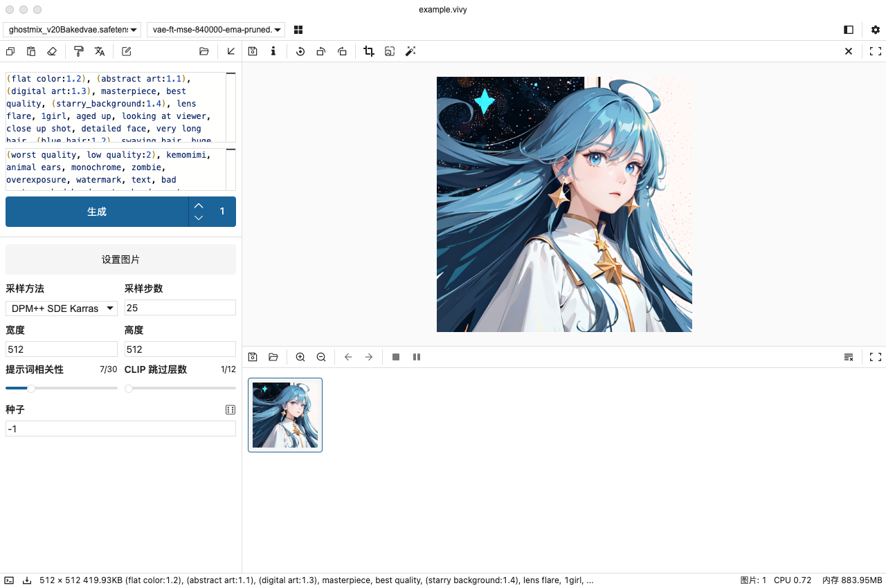Randomize seed with the dice icon
The image size is (886, 588).
click(x=230, y=410)
